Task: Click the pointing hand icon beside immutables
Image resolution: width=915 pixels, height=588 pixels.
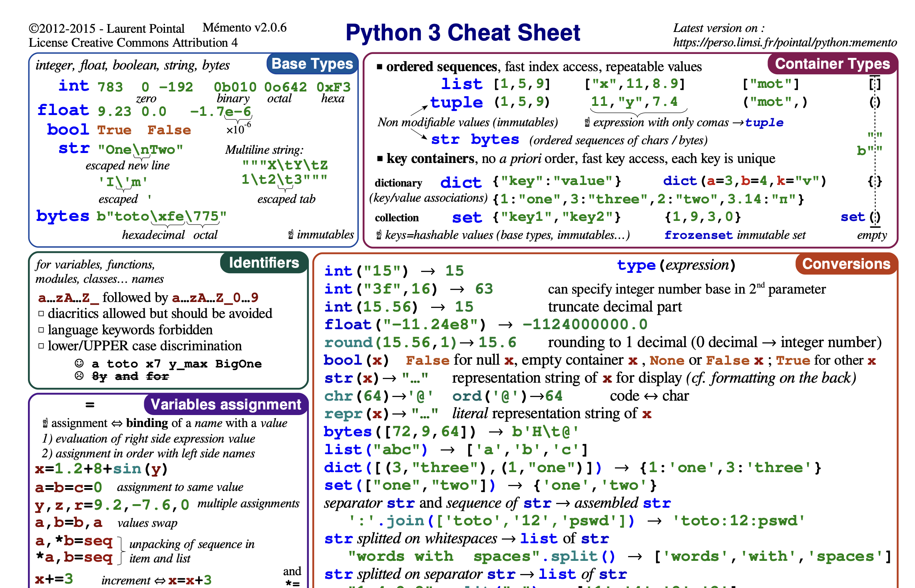Action: [291, 234]
